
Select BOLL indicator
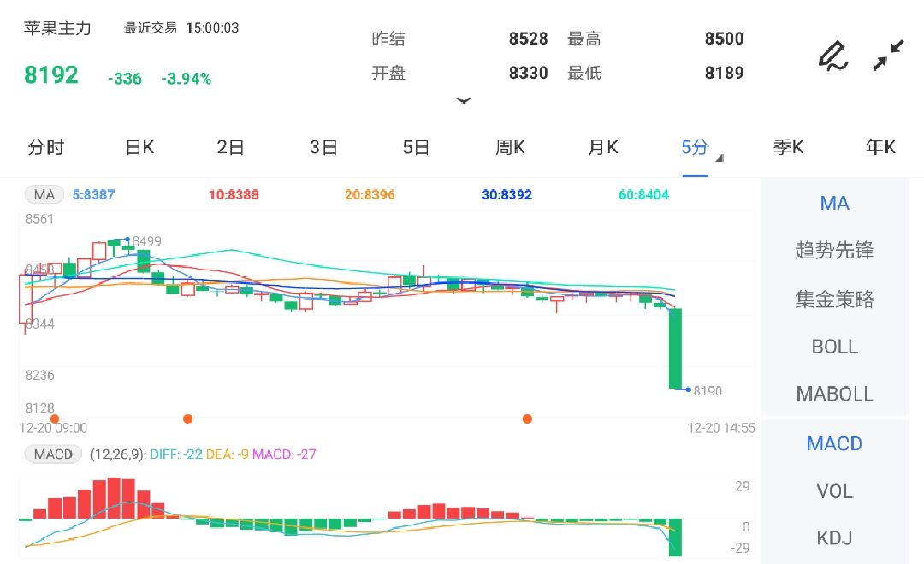click(834, 347)
